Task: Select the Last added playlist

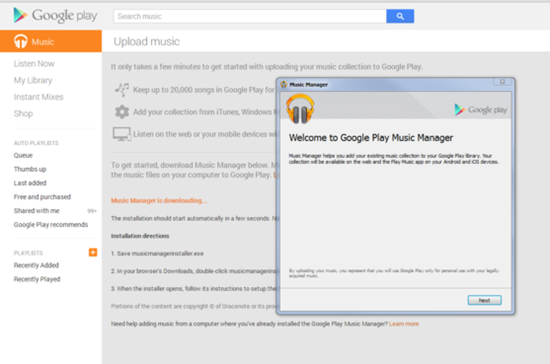Action: [x=30, y=183]
